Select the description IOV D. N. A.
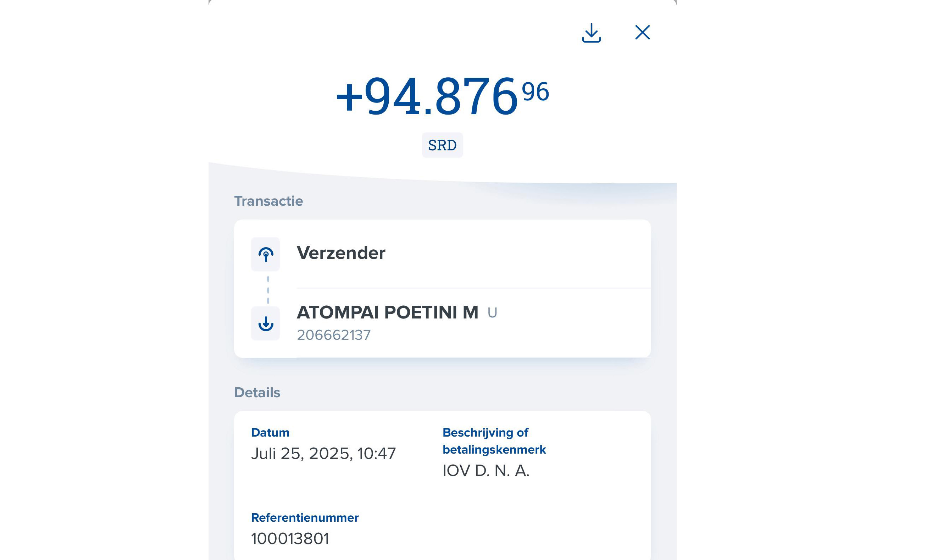Screen dimensions: 932x560 (x=486, y=471)
